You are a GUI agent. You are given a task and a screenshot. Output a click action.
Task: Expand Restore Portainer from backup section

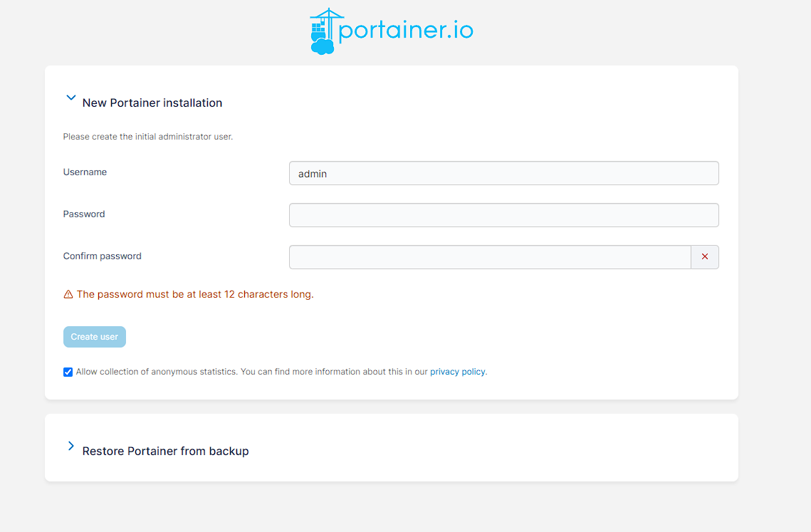tap(71, 446)
